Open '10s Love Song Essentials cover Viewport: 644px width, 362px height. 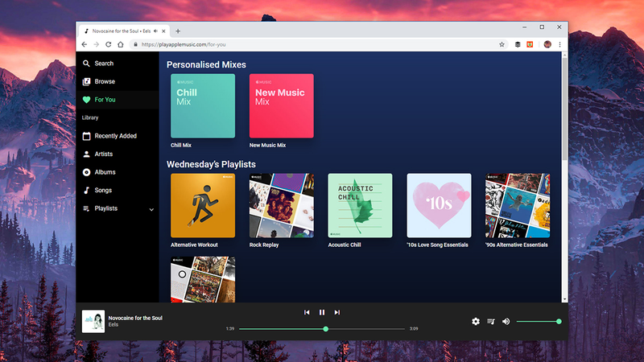coord(439,206)
